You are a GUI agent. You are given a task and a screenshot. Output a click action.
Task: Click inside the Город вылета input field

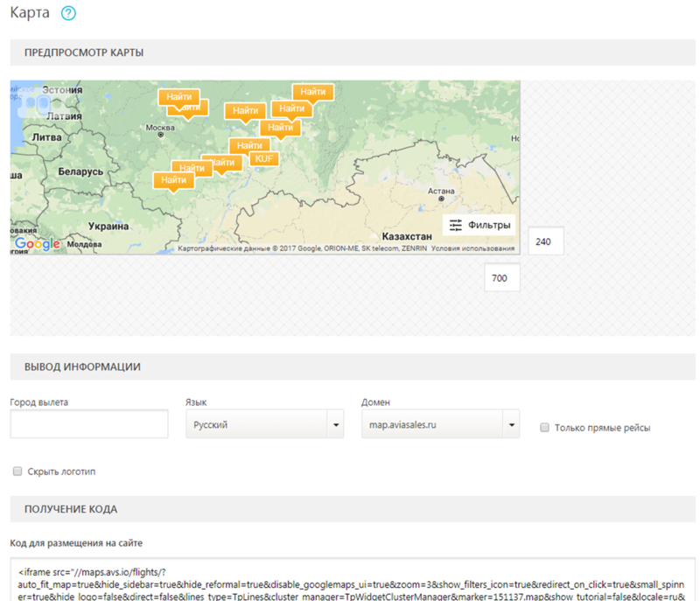click(89, 424)
